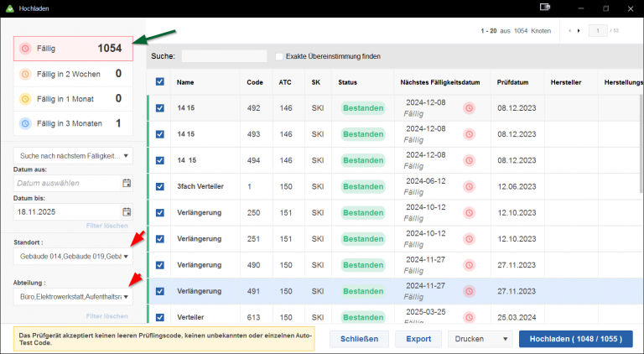Enable Exakte Übereinstimmung finden checkbox
This screenshot has height=354, width=644.
pyautogui.click(x=279, y=57)
